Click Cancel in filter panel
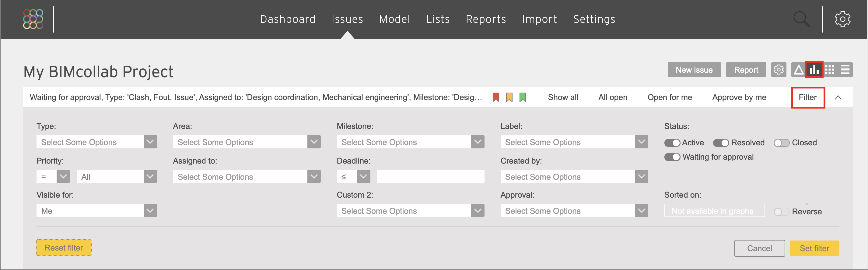The height and width of the screenshot is (270, 868). click(760, 248)
